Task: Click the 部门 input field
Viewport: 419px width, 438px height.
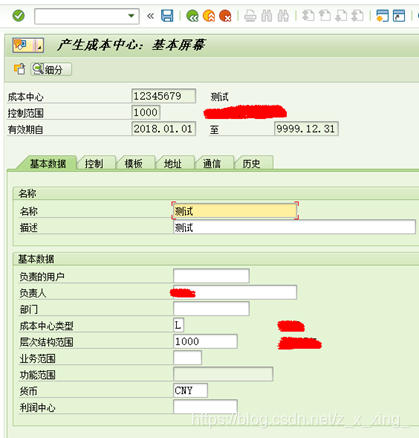Action: point(211,309)
